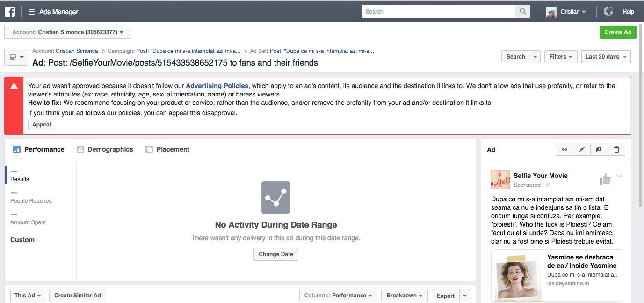Open the Filters dropdown
Viewport: 644px width, 303px height.
(x=561, y=57)
